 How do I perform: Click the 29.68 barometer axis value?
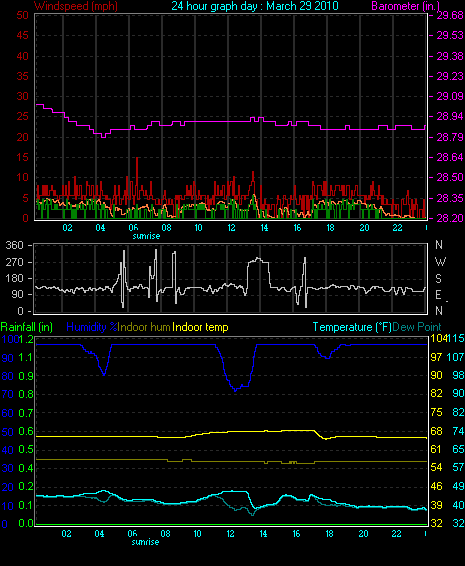point(450,15)
